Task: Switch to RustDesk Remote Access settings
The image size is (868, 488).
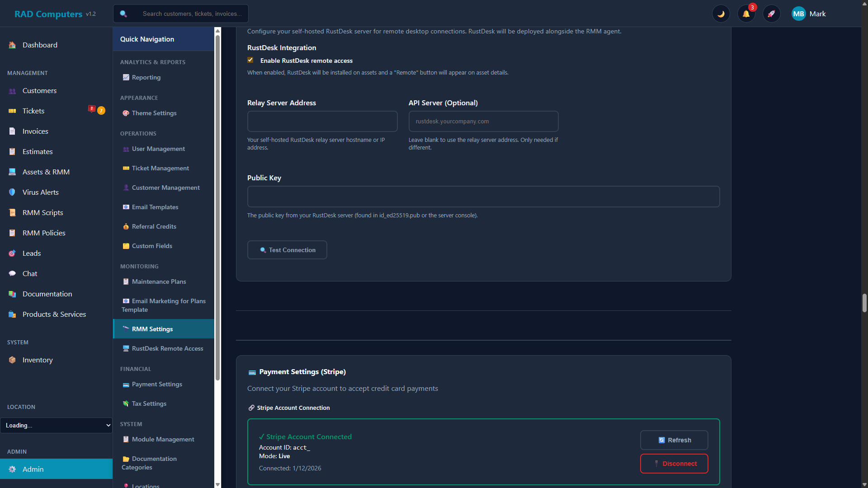Action: [167, 348]
